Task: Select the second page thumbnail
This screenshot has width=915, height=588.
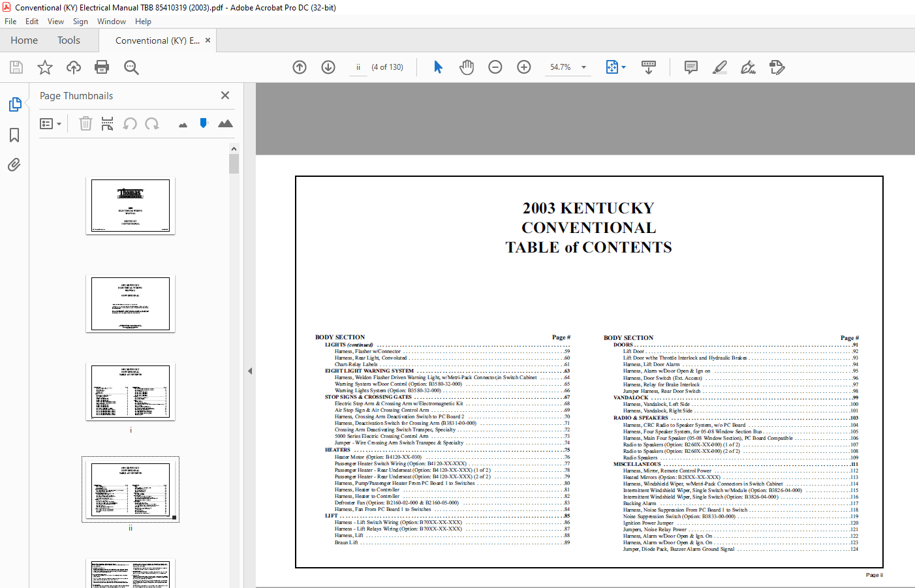Action: click(x=131, y=303)
